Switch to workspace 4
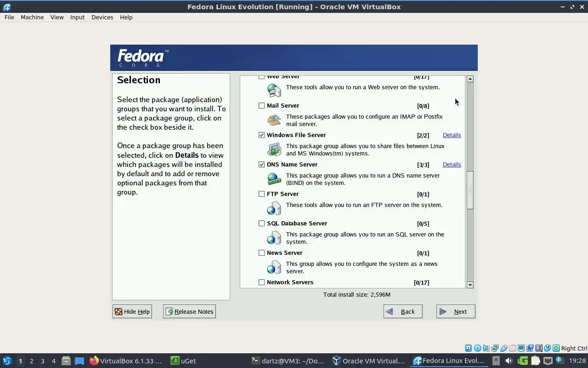Image resolution: width=588 pixels, height=368 pixels. point(53,361)
